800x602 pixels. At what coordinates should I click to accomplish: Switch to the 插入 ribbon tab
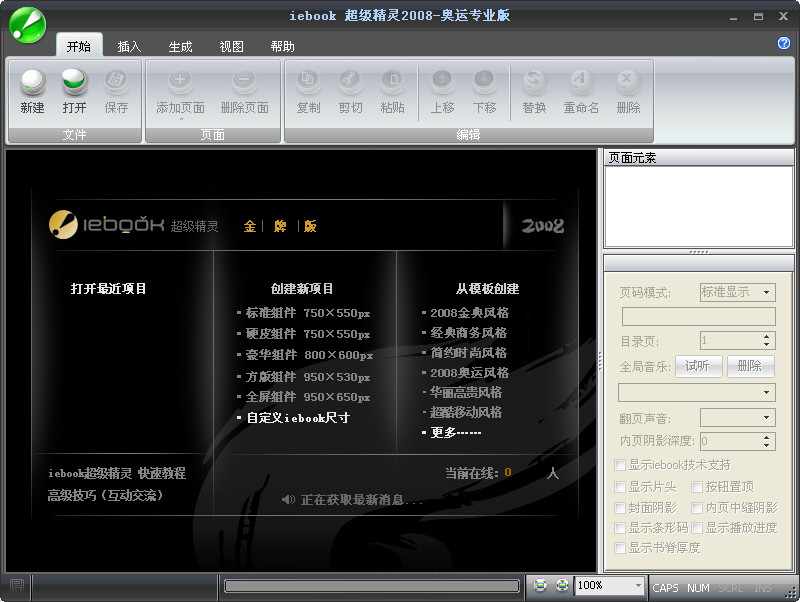pyautogui.click(x=129, y=46)
